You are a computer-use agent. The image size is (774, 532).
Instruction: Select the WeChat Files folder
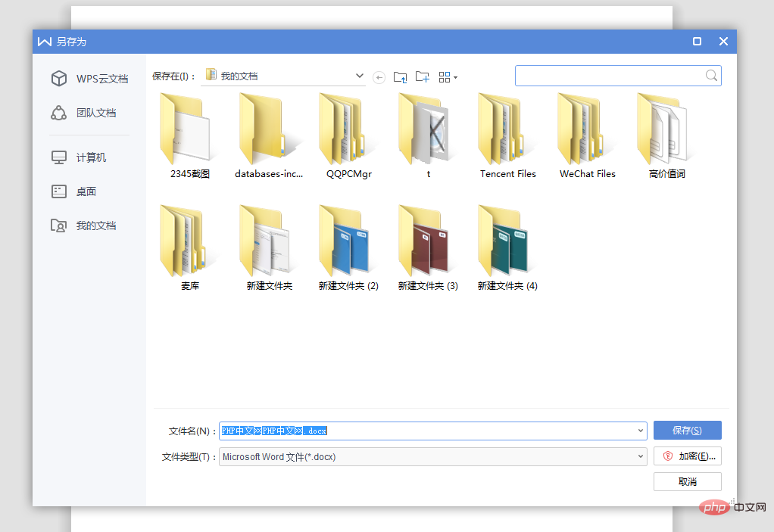pos(588,135)
